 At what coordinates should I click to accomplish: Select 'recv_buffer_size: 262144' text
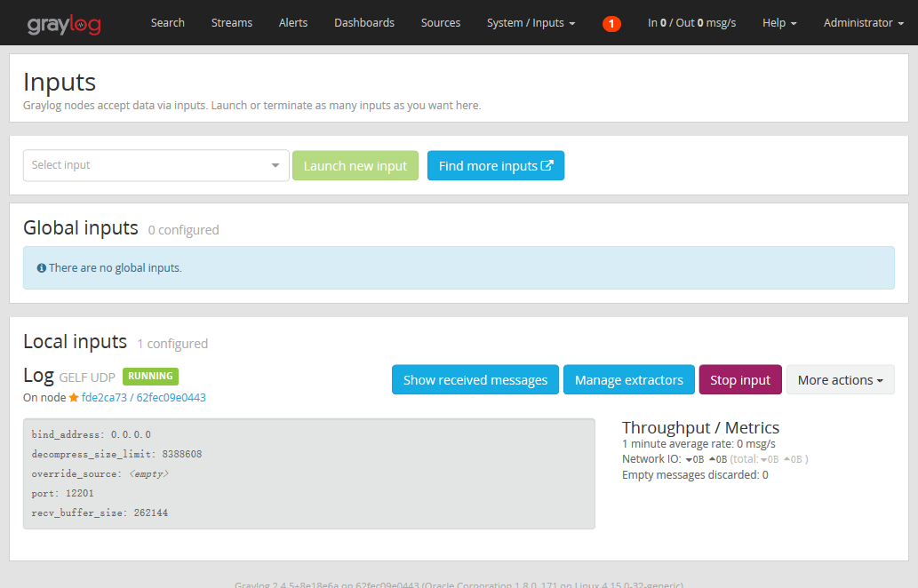click(100, 513)
